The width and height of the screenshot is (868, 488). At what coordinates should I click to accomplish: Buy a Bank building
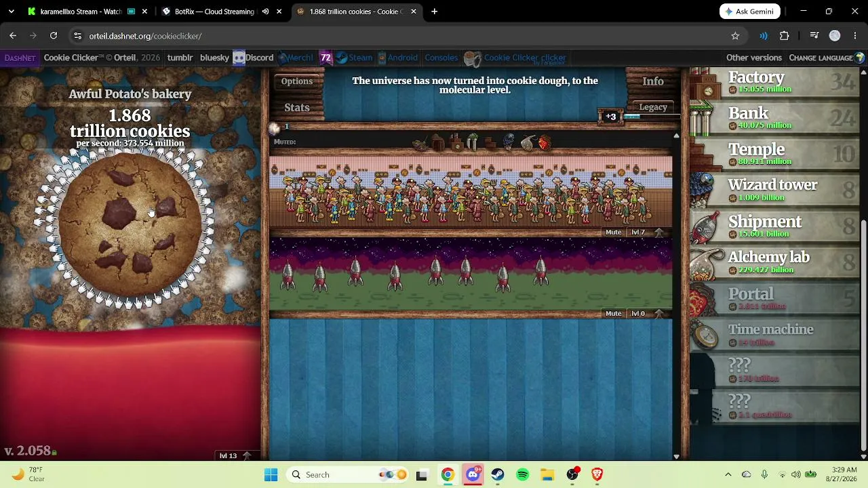point(774,117)
